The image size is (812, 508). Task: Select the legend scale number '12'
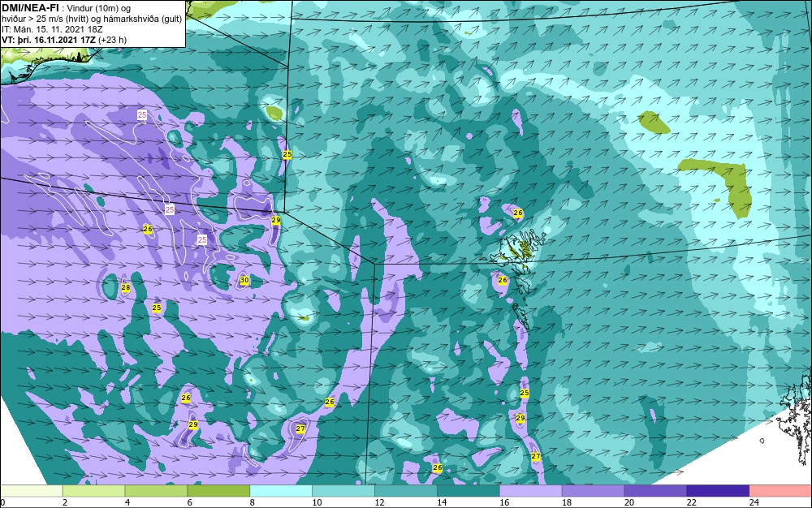pos(379,502)
